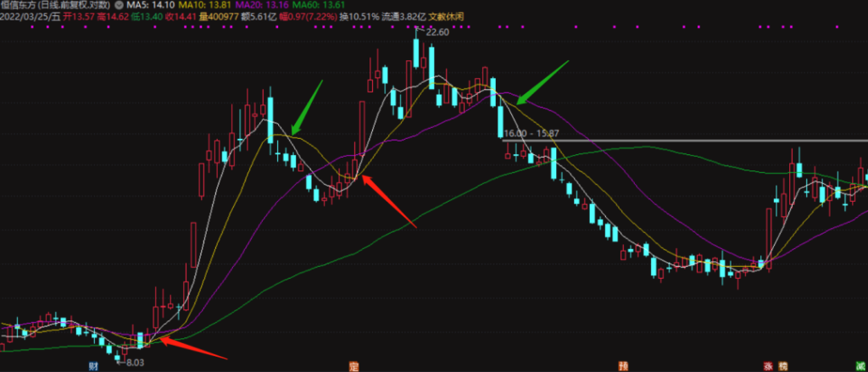This screenshot has width=868, height=372.
Task: Click the 榜 ranking marker icon
Action: coord(782,366)
